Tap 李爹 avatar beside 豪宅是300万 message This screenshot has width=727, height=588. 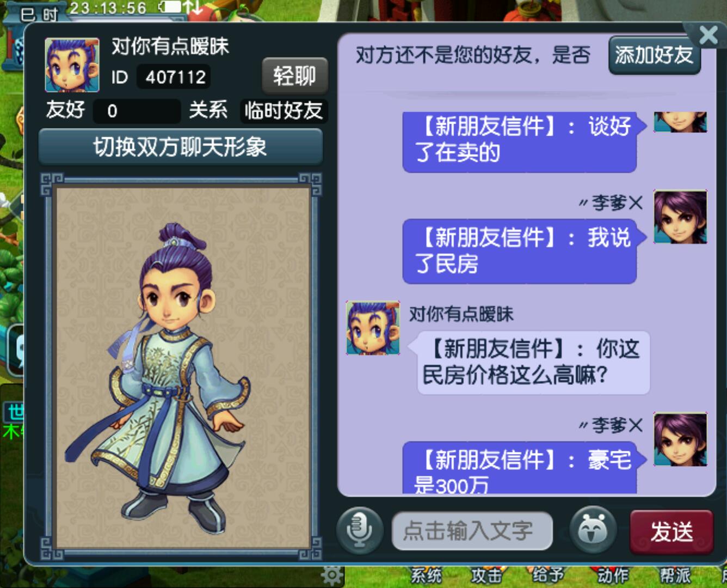[x=680, y=439]
